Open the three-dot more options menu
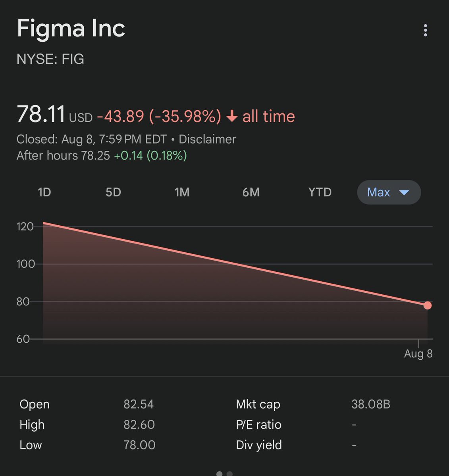 coord(425,30)
